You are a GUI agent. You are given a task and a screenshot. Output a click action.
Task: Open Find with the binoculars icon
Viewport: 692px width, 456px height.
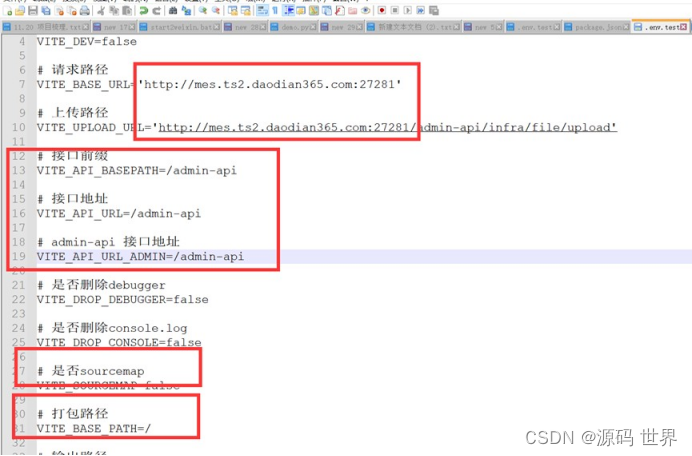pos(173,11)
